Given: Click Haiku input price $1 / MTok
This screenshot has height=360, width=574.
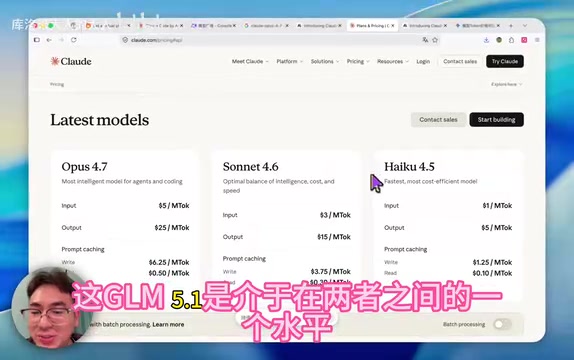Looking at the screenshot, I should tap(497, 206).
